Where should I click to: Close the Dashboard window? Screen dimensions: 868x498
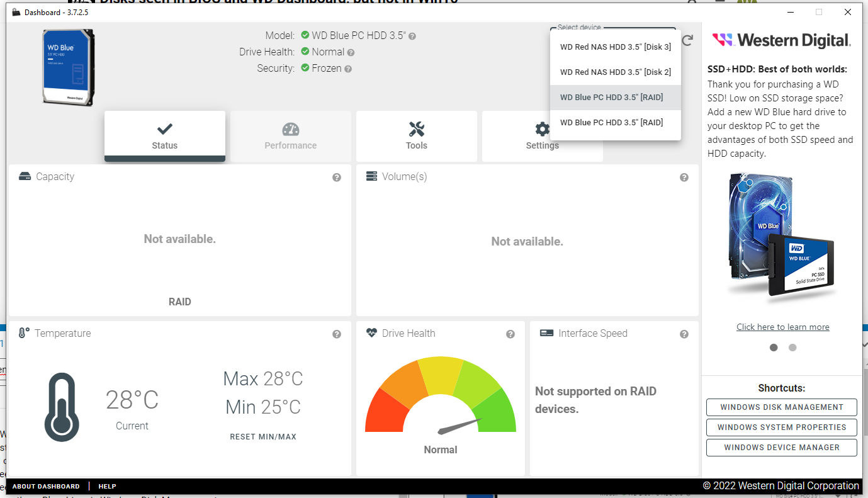coord(848,12)
